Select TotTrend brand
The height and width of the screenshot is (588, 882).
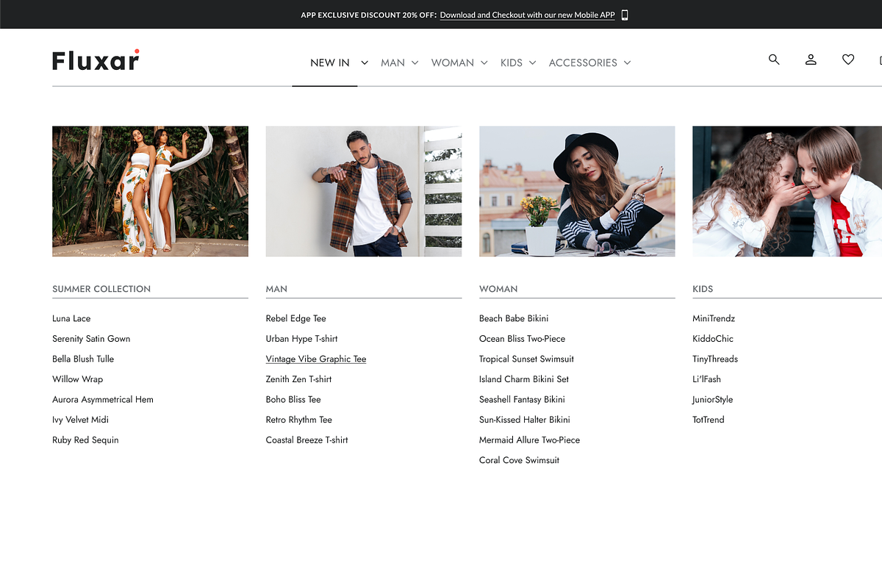(x=709, y=420)
